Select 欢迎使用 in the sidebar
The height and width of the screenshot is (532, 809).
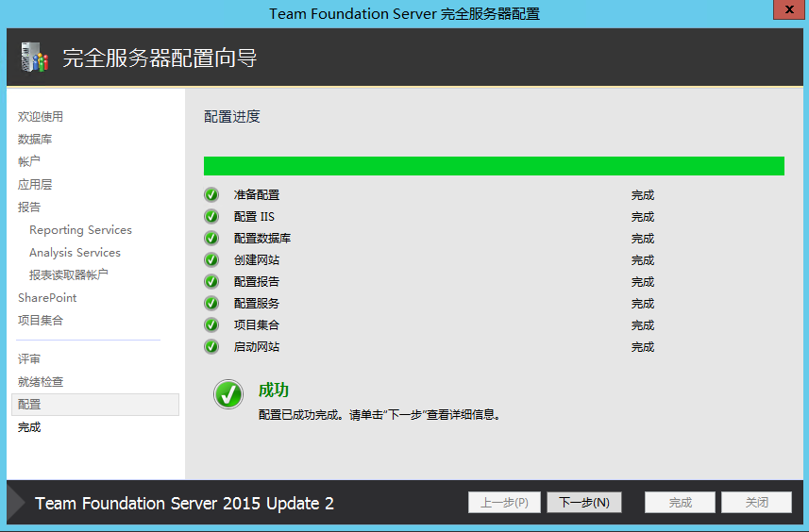tap(41, 117)
